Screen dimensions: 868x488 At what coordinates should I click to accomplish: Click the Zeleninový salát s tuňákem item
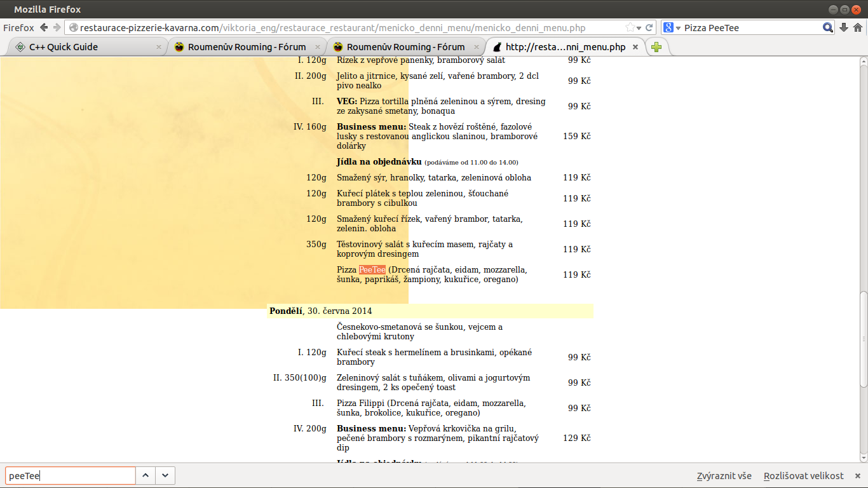click(433, 383)
